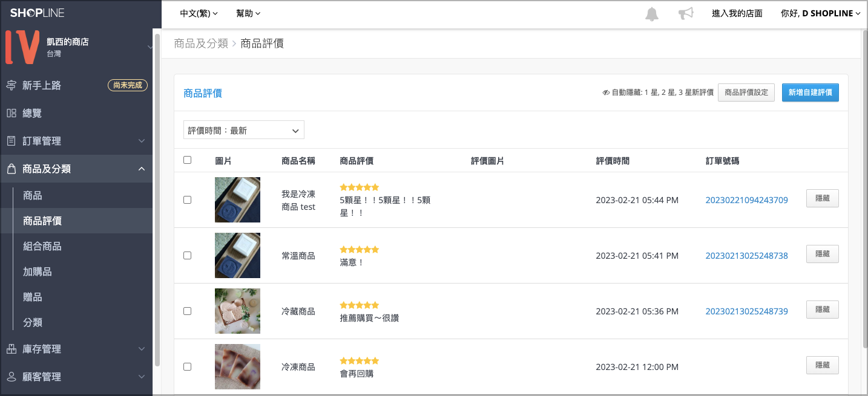The image size is (868, 396).
Task: Open the 中文(繁) language dropdown
Action: pyautogui.click(x=199, y=13)
